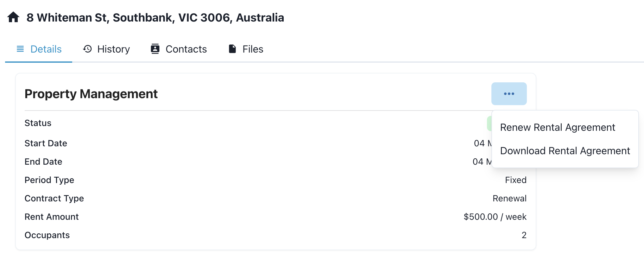644x266 pixels.
Task: Click the address book Contacts icon
Action: click(155, 49)
